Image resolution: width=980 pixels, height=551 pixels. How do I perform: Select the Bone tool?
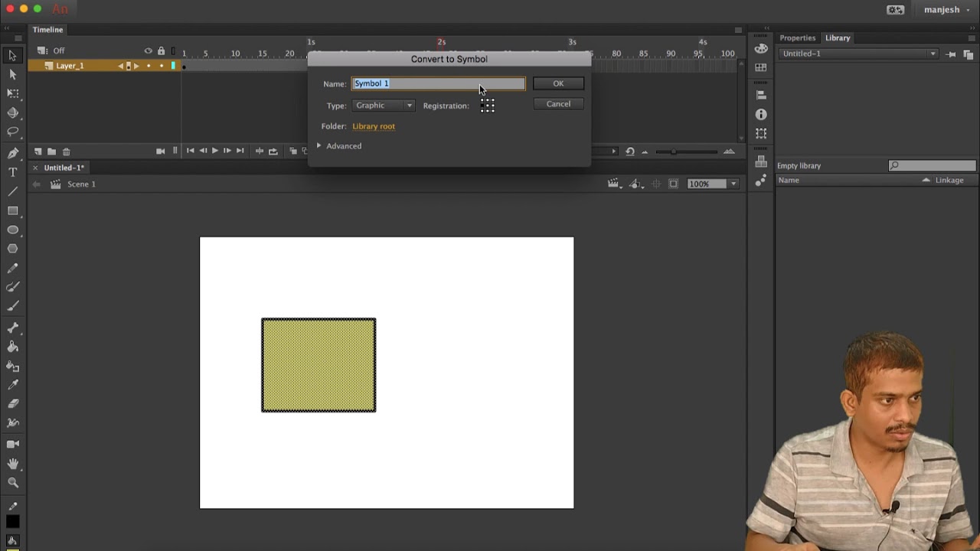(x=13, y=328)
